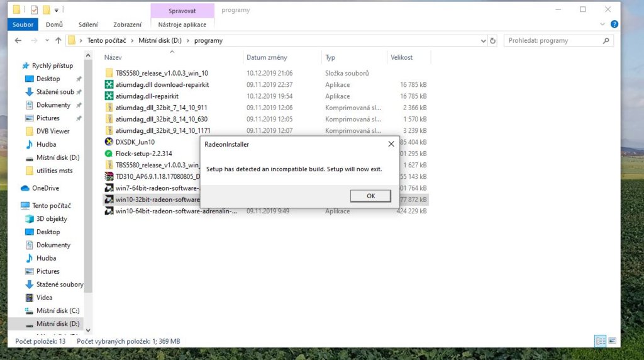Select atiumdag_dll_32bit_9_14_10_1171 zip icon
This screenshot has width=644, height=360.
click(109, 131)
